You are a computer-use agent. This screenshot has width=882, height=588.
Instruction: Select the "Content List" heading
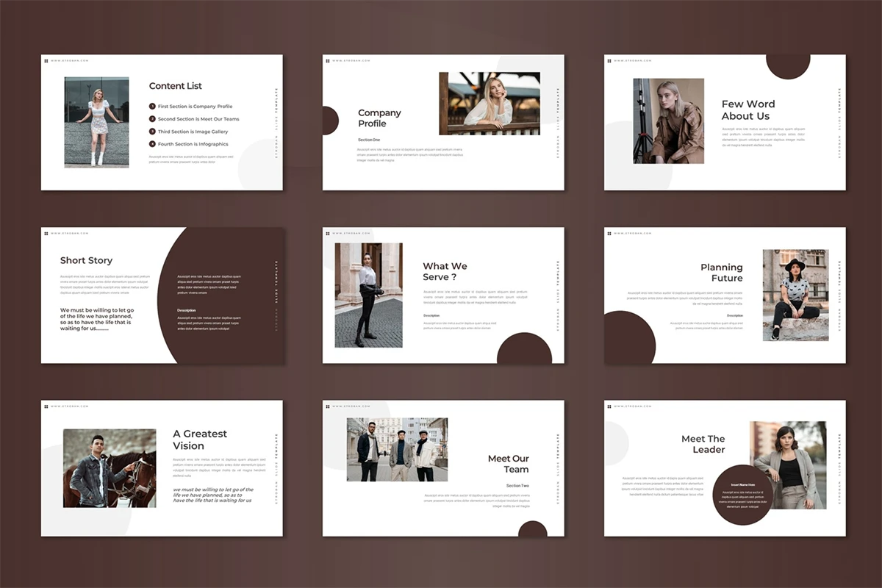[175, 86]
